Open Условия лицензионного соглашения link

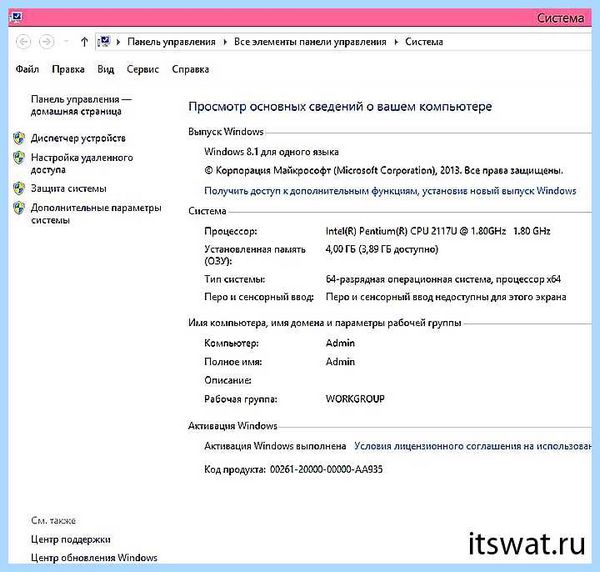point(473,446)
